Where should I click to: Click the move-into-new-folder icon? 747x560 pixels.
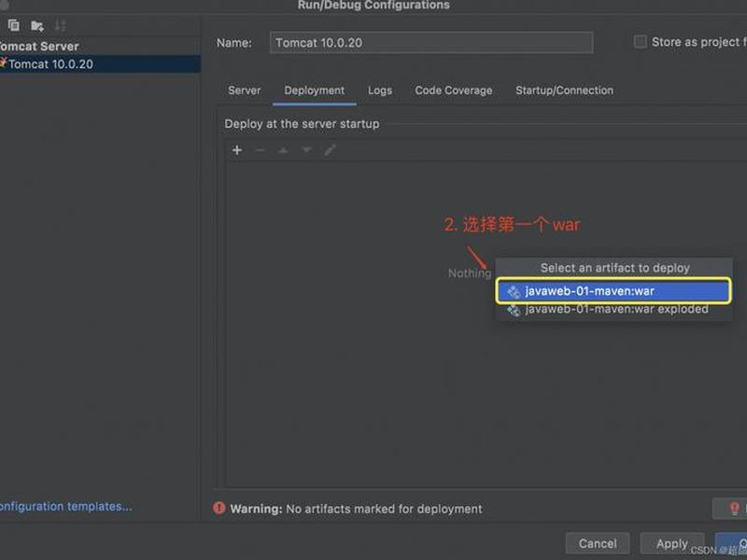[x=37, y=26]
